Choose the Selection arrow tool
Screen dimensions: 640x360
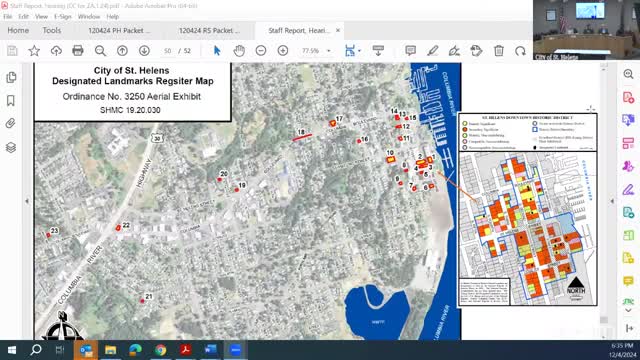pyautogui.click(x=217, y=51)
